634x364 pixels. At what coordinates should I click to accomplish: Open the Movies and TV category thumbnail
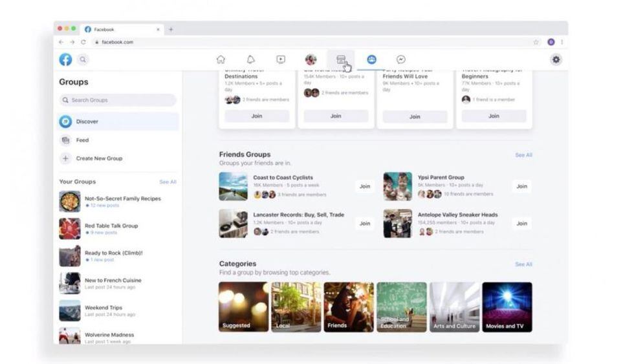(x=507, y=307)
